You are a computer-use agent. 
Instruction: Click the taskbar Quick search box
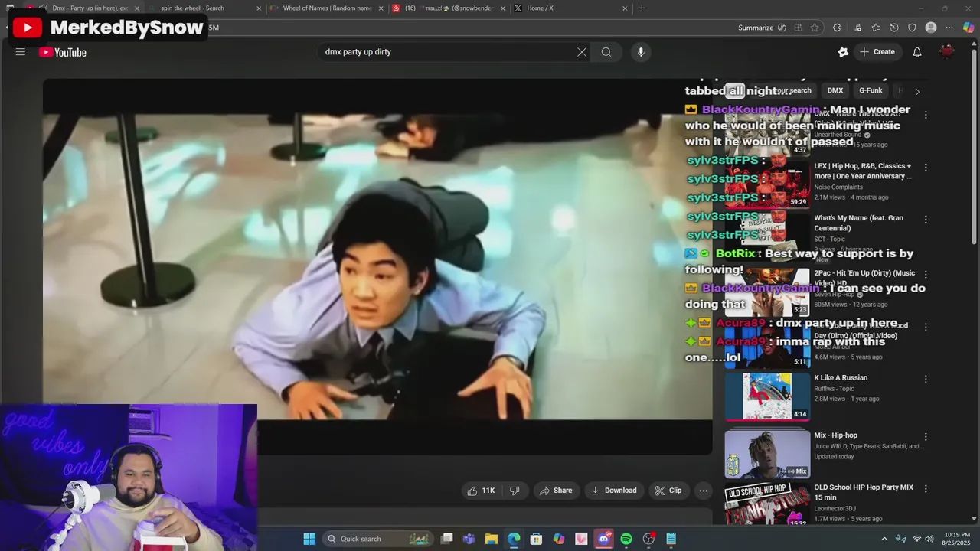pyautogui.click(x=377, y=539)
